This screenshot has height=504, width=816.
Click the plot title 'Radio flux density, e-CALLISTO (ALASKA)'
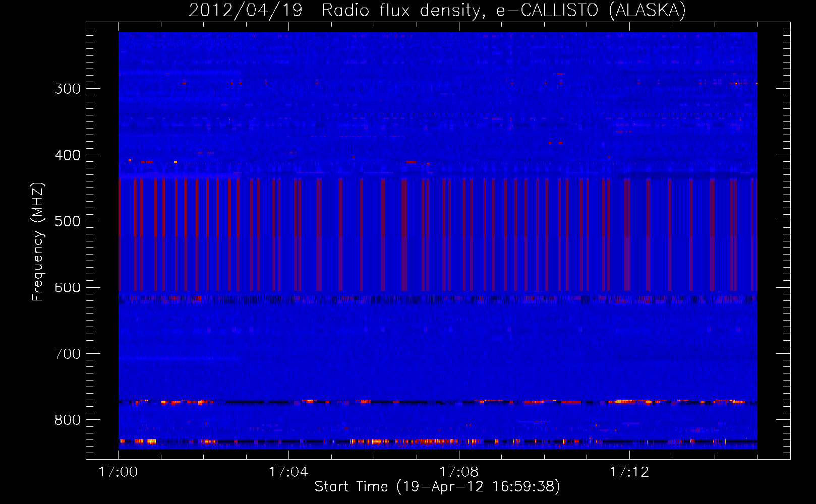click(504, 10)
